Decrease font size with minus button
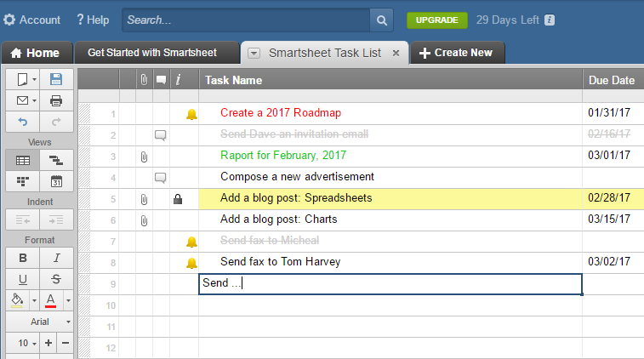 66,343
